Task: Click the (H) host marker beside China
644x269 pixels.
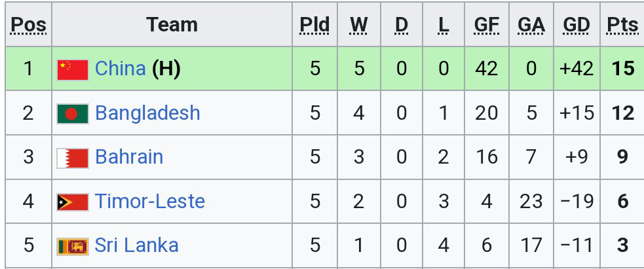Action: tap(166, 68)
